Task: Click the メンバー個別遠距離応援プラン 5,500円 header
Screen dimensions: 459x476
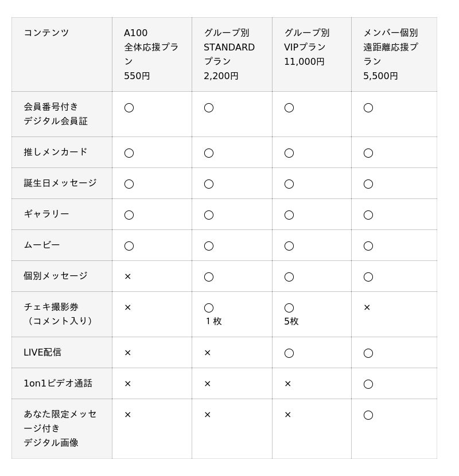Action: (x=391, y=54)
